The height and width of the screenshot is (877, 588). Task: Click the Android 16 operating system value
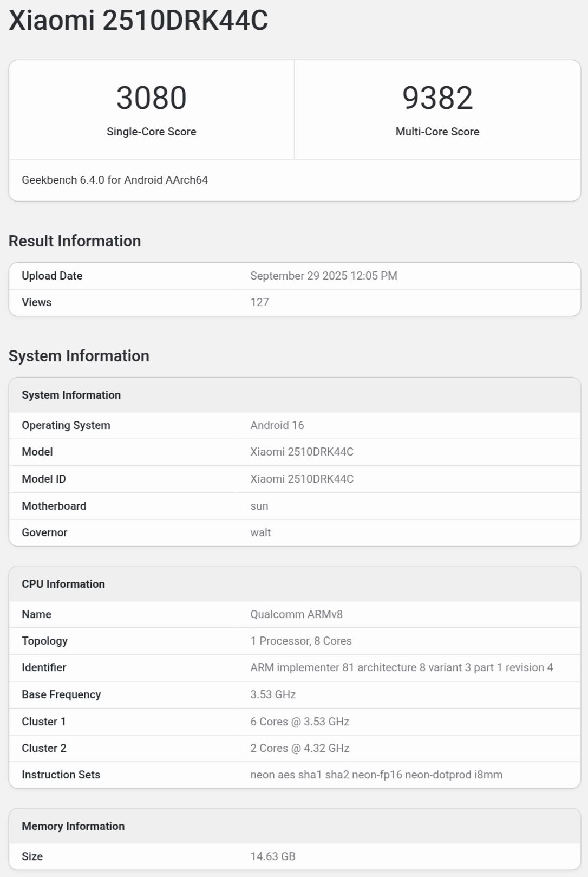point(277,425)
